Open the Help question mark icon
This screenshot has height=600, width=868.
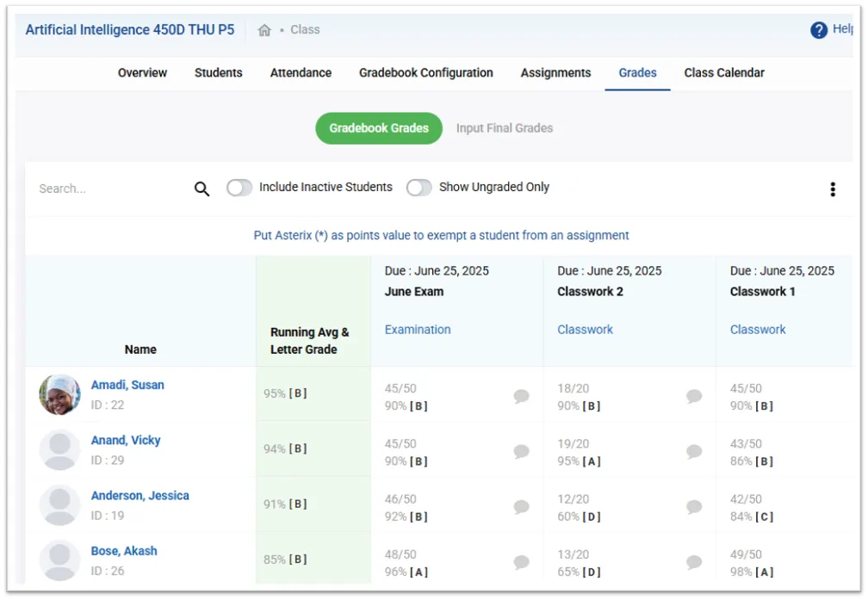[819, 30]
